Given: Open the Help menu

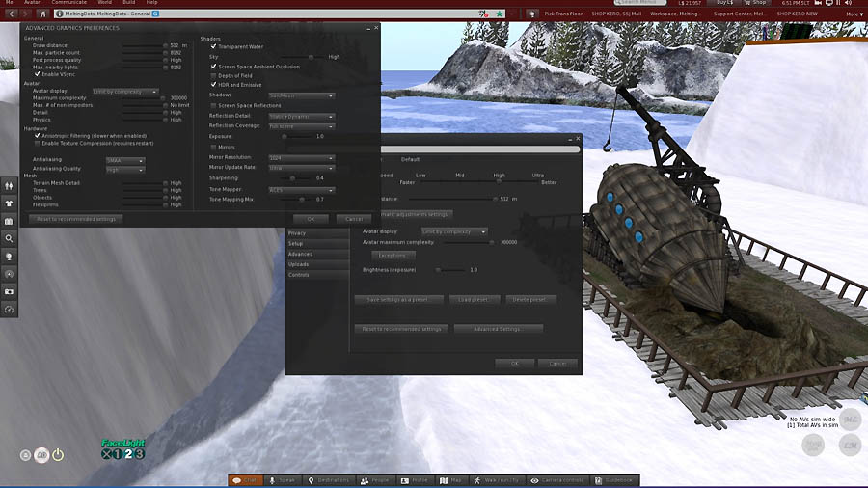Looking at the screenshot, I should coord(151,2).
